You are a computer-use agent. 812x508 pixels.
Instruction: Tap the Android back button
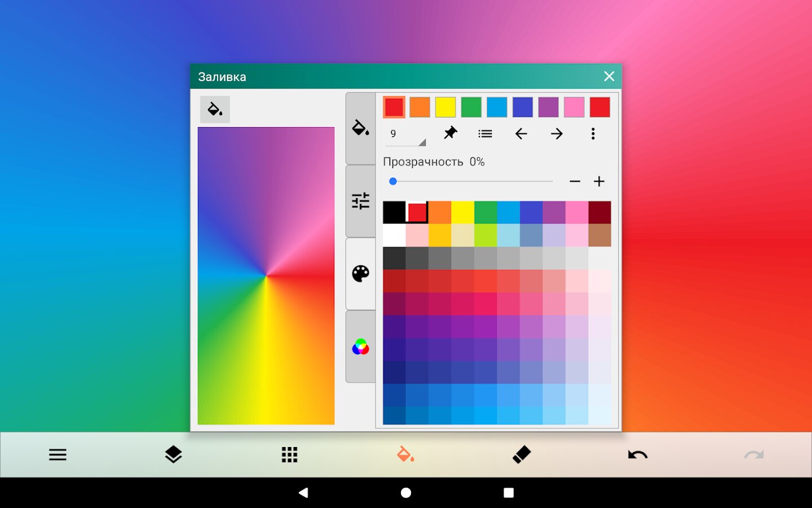[303, 493]
